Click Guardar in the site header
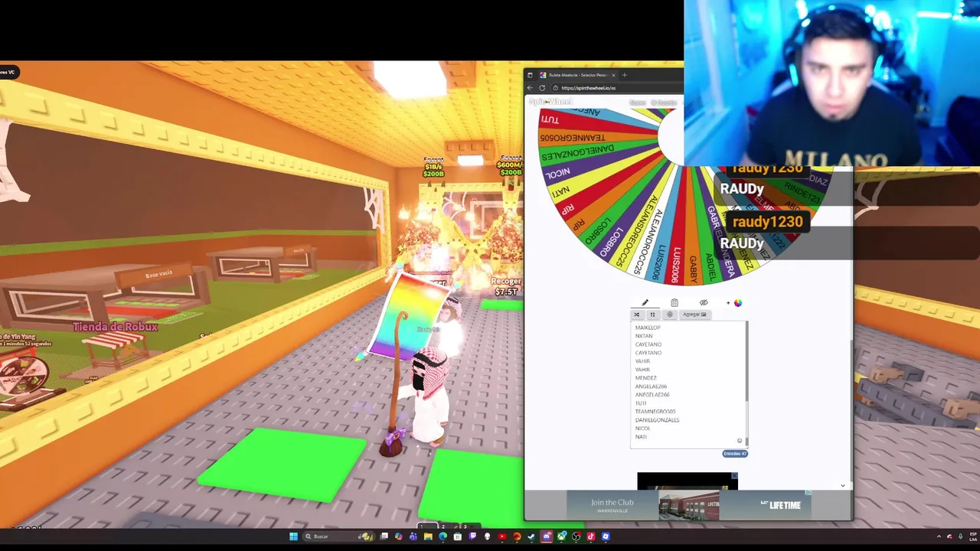Image resolution: width=980 pixels, height=551 pixels. 664,103
